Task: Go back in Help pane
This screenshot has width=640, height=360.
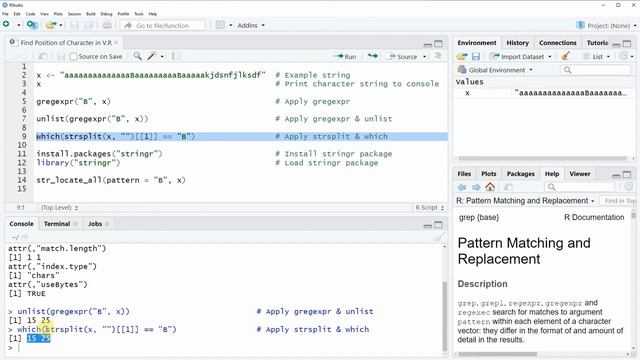Action: click(x=462, y=187)
